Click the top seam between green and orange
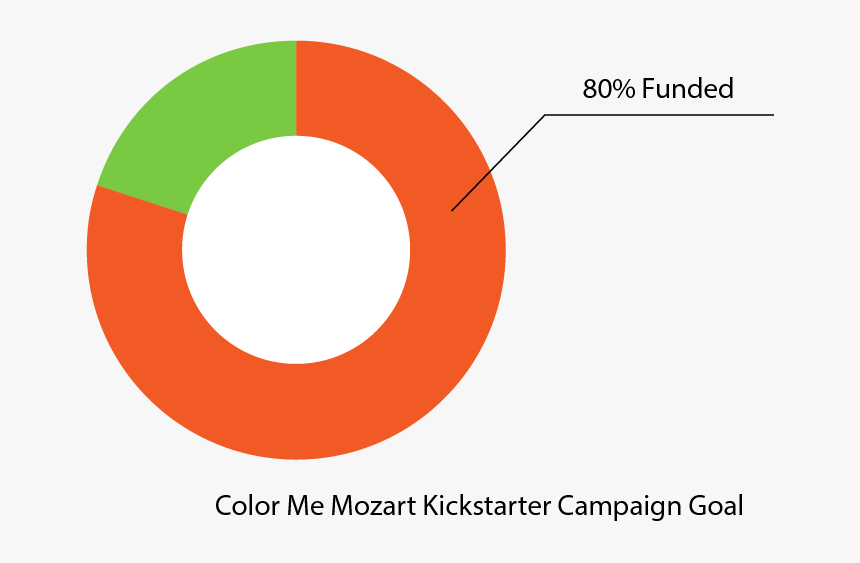The height and width of the screenshot is (563, 860). 296,88
